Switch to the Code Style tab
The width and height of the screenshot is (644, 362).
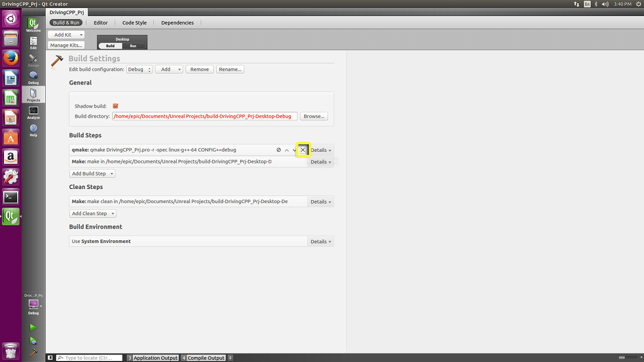134,23
